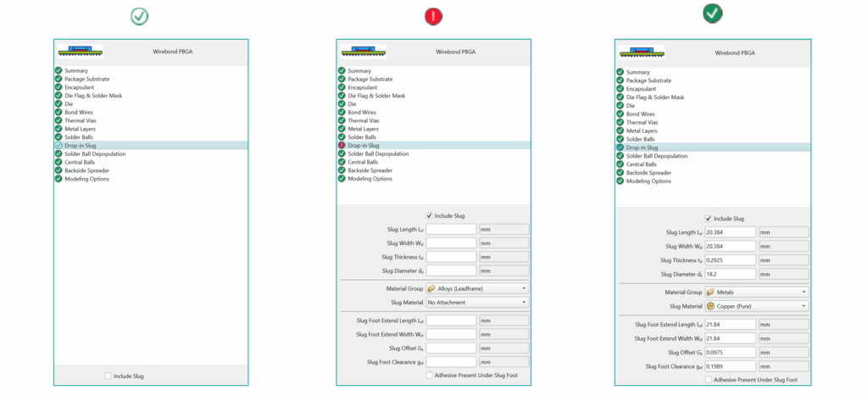The height and width of the screenshot is (401, 868).
Task: Expand the No Attachment Slug Material dropdown
Action: (476, 303)
